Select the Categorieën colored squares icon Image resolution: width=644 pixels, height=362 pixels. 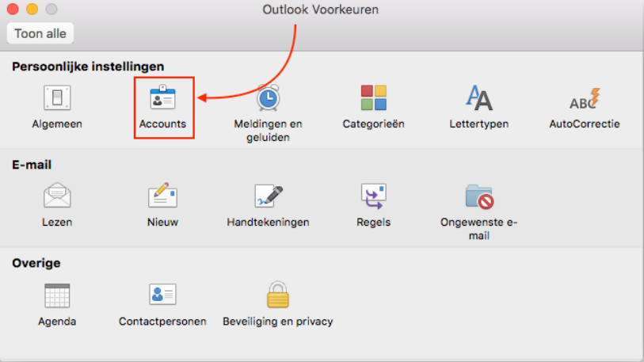(x=373, y=98)
